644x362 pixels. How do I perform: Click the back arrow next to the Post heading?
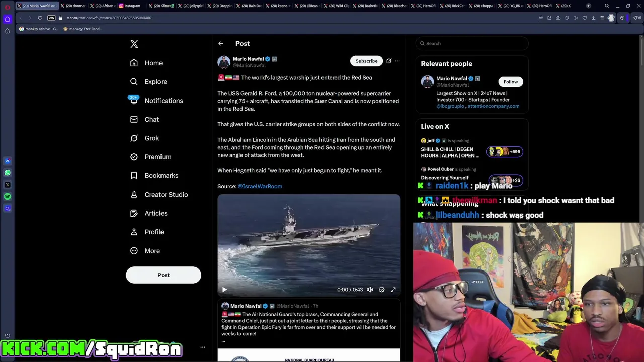pyautogui.click(x=221, y=44)
